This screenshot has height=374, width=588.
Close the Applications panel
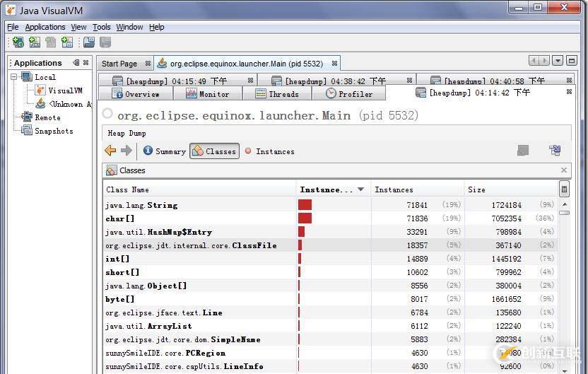point(86,63)
